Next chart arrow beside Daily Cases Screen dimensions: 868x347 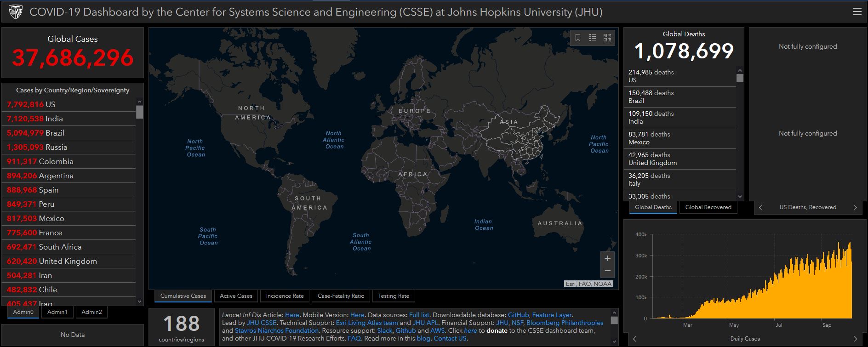click(x=855, y=339)
